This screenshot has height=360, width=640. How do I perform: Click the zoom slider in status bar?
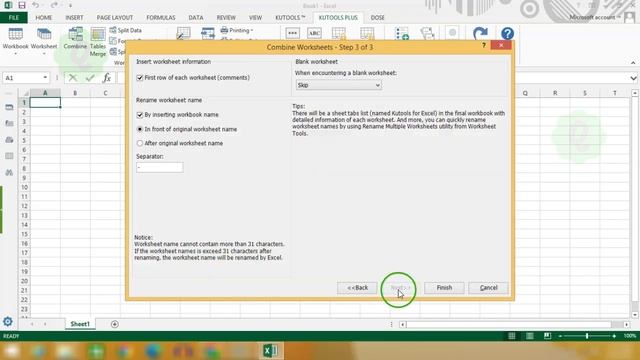pyautogui.click(x=587, y=336)
